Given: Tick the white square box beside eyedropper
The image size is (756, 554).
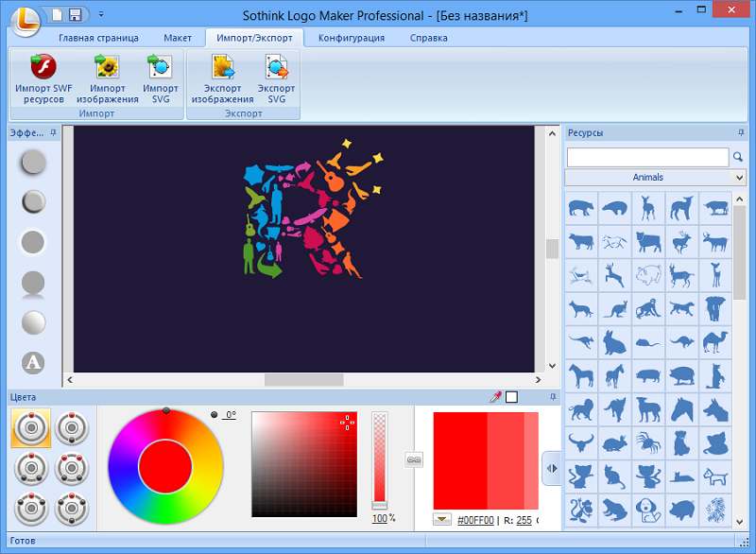Looking at the screenshot, I should point(512,397).
